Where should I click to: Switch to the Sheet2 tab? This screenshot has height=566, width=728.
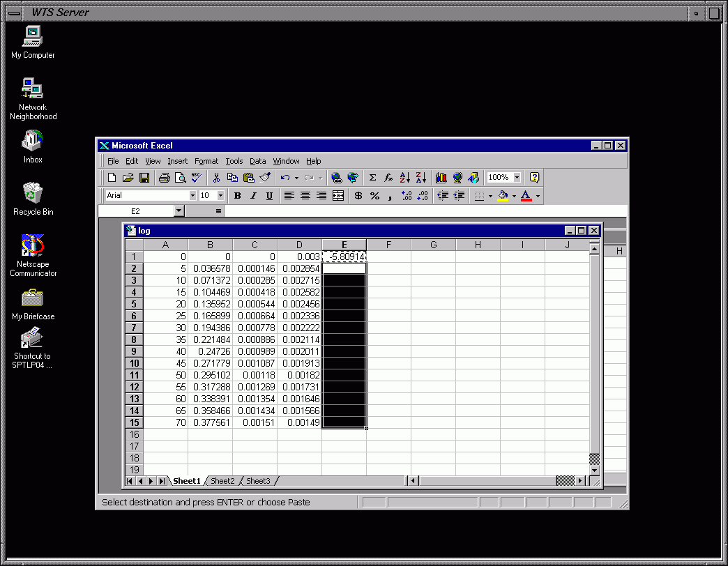[222, 481]
